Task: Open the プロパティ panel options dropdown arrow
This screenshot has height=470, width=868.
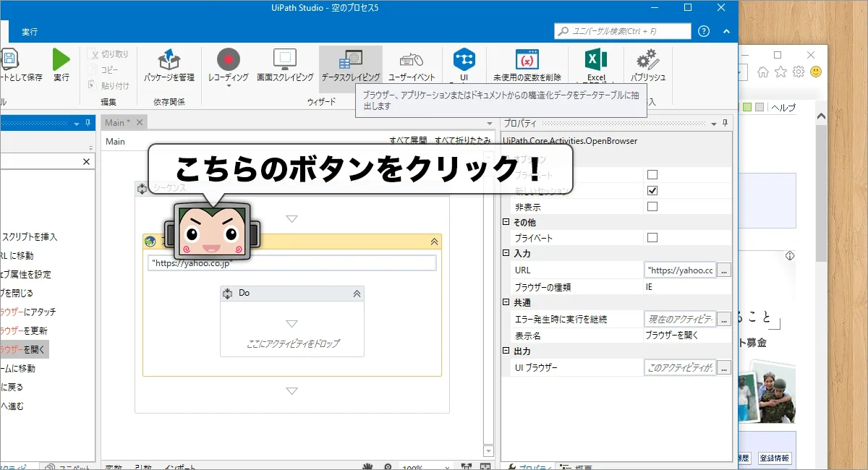Action: pyautogui.click(x=715, y=124)
